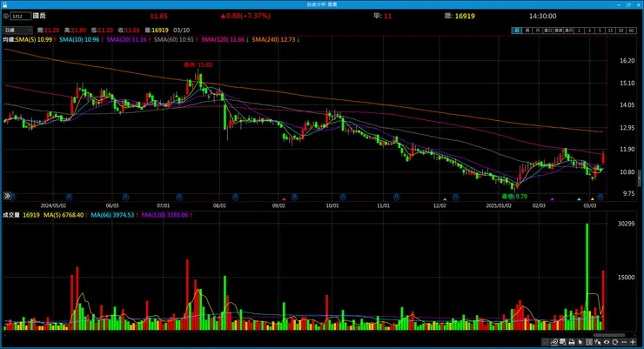644x349 pixels.
Task: Select the arrow cursor tool in bottom toolbar
Action: click(x=580, y=342)
